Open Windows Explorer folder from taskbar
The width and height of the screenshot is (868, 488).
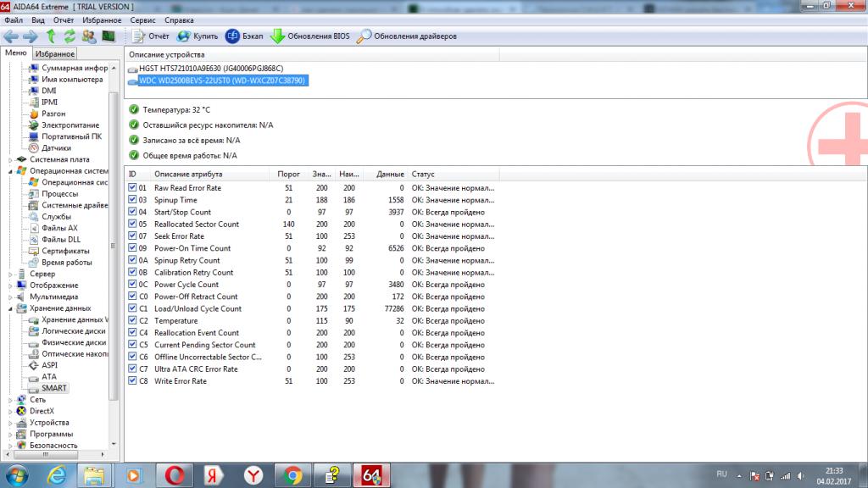click(x=95, y=475)
